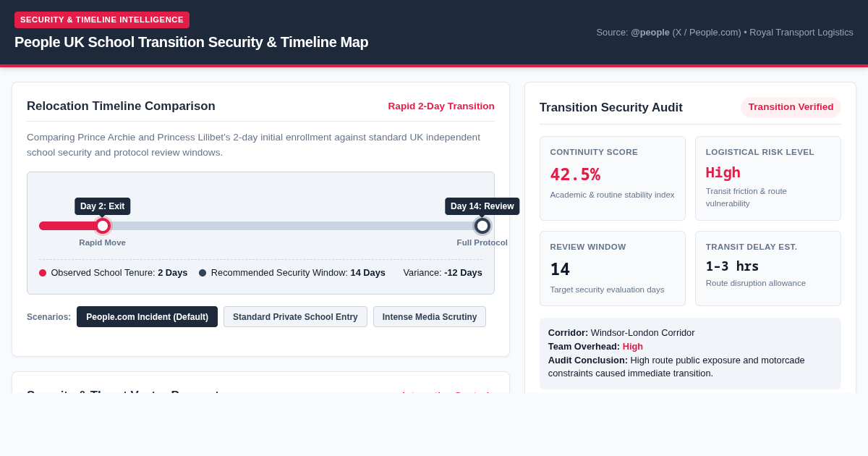Screen dimensions: 868x456
Task: Click the Day 2 Exit timeline marker
Action: point(103,226)
